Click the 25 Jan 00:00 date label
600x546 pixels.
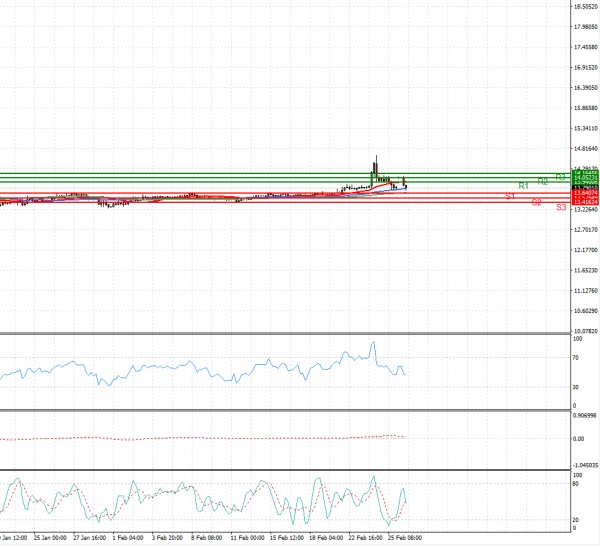(x=50, y=538)
